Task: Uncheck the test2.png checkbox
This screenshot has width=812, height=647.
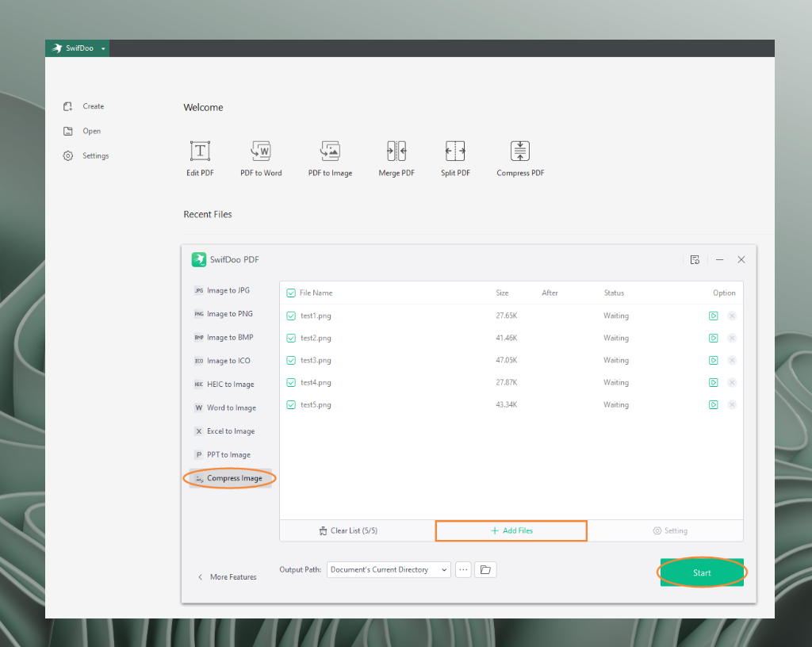Action: point(291,338)
